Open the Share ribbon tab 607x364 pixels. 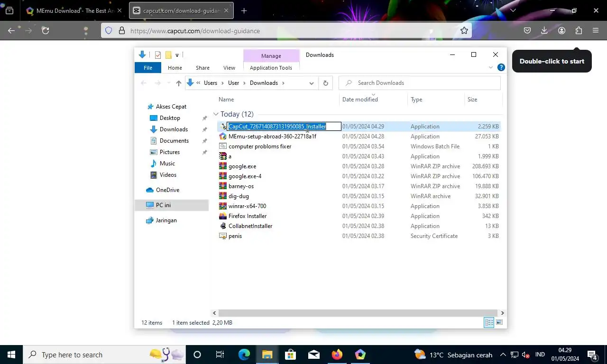(202, 68)
